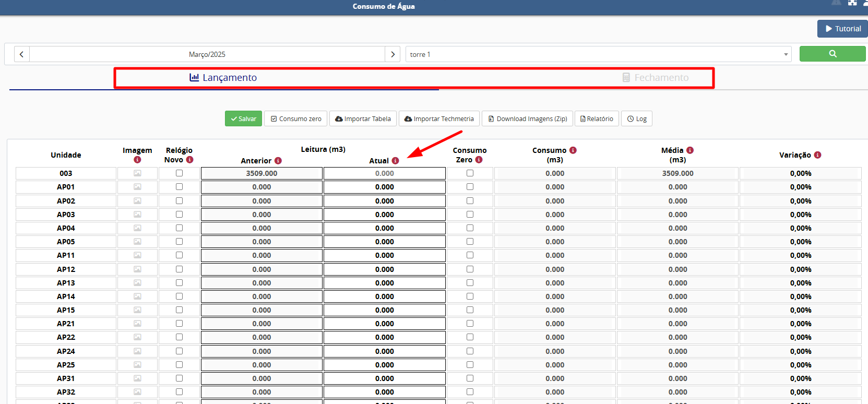
Task: Tick Relógio Novo checkbox for AP12
Action: [x=179, y=269]
